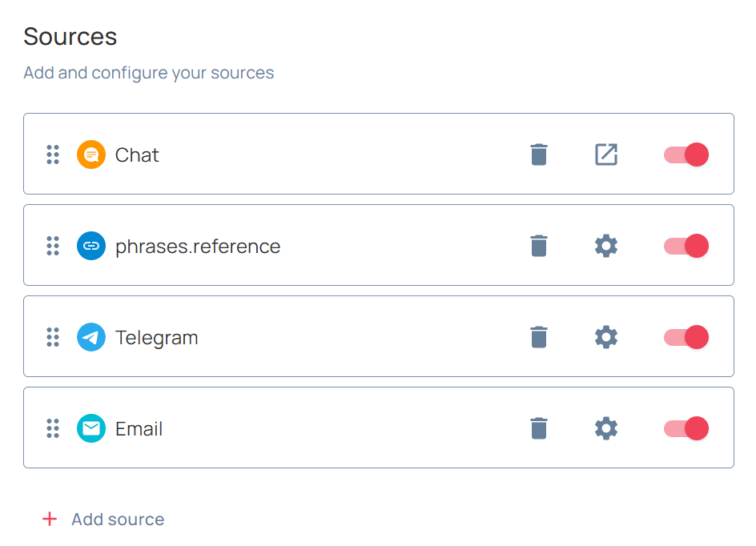Disable the Chat source toggle
Screen dimensions: 756x546
686,155
